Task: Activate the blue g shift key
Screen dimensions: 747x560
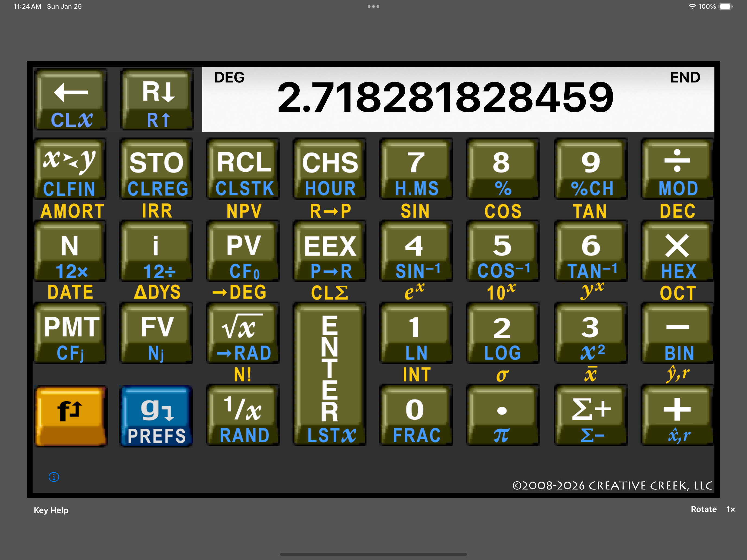Action: pyautogui.click(x=157, y=416)
